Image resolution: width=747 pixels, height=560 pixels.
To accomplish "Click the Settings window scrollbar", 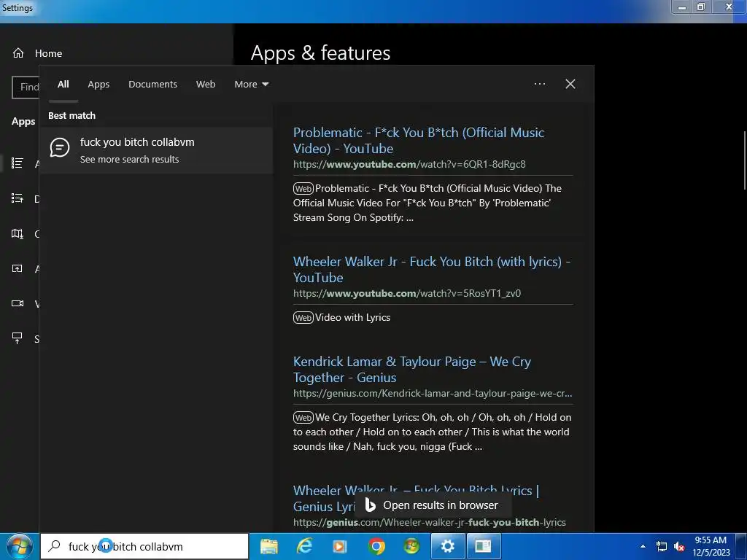I will (743, 160).
